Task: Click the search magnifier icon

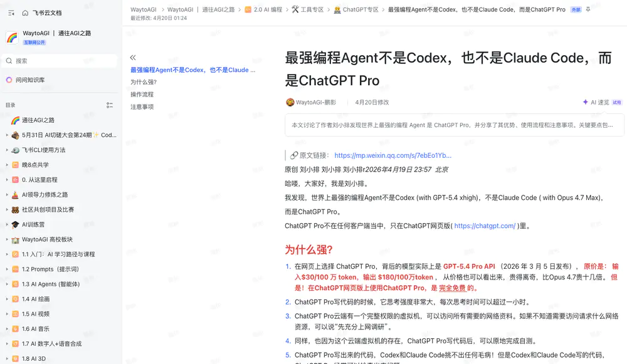Action: pyautogui.click(x=9, y=61)
